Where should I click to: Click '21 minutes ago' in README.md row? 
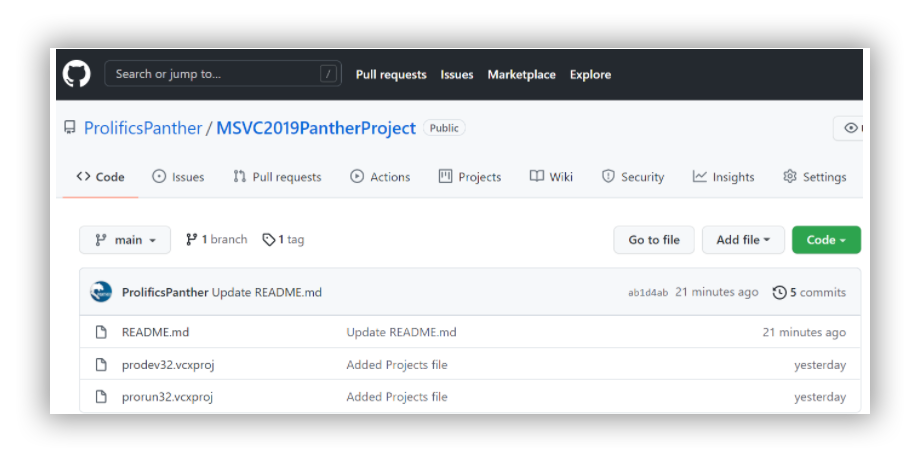pos(804,332)
